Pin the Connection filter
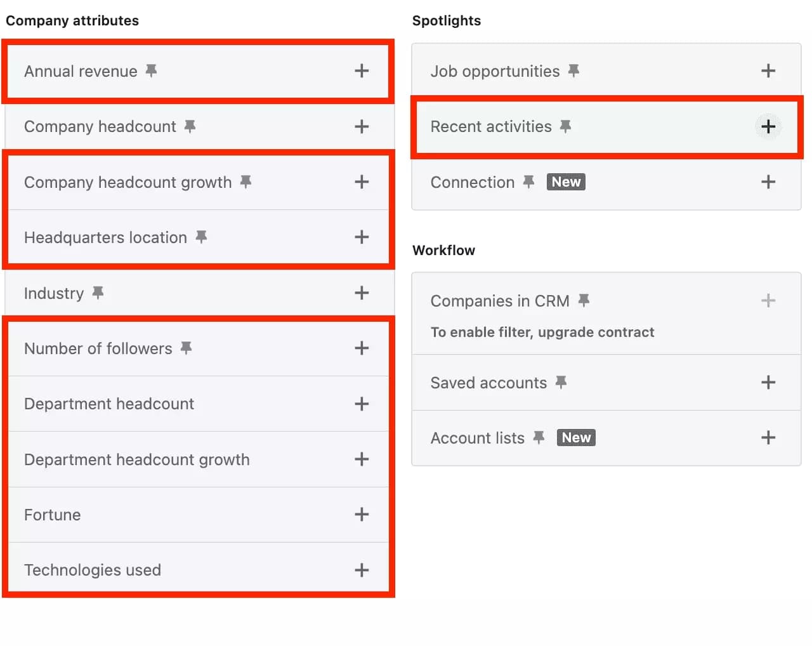812x646 pixels. point(528,181)
